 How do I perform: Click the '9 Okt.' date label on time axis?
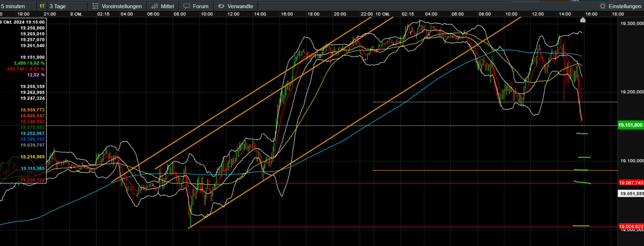tap(76, 14)
